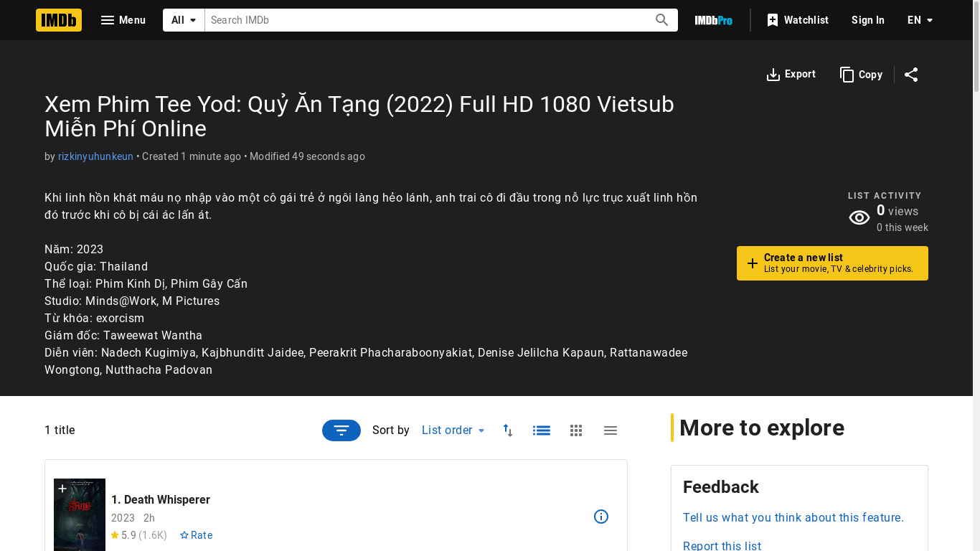Create a new list

coord(832,263)
